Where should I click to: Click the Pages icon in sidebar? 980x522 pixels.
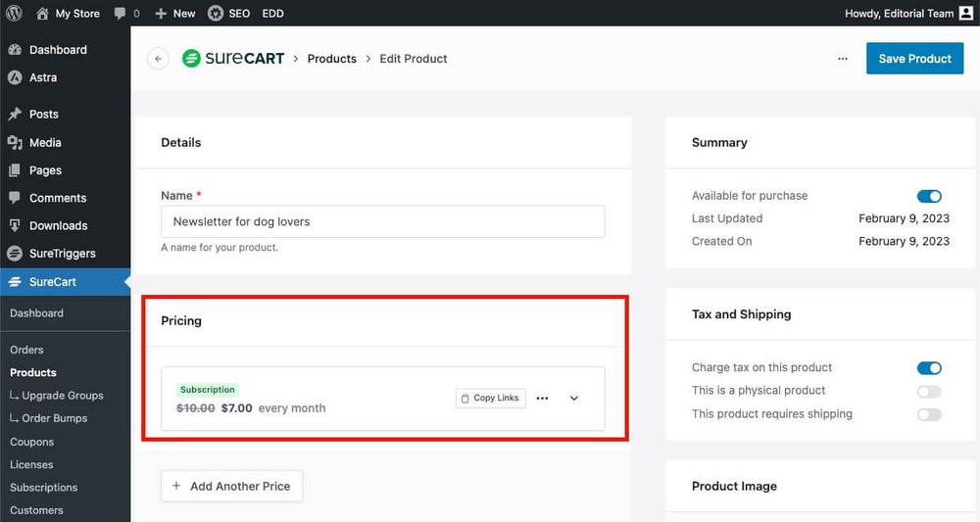(15, 169)
